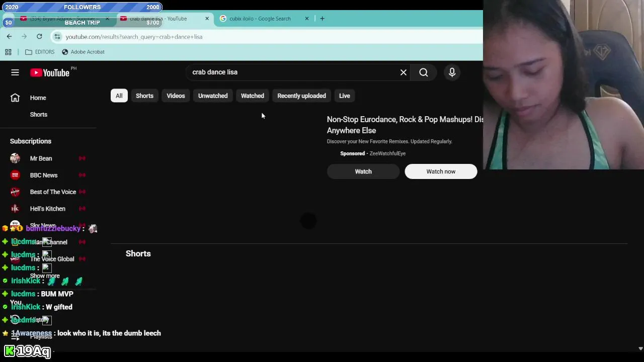Click the Shorts section heading in results

click(x=138, y=253)
